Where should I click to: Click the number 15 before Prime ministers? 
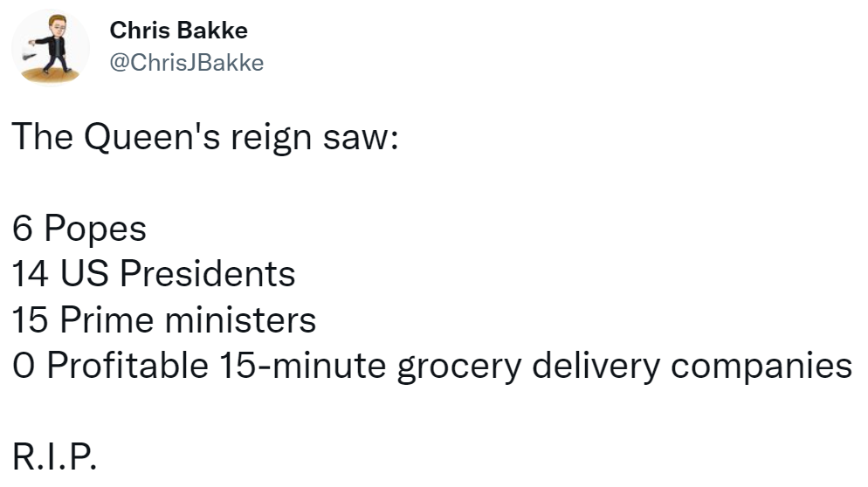[x=30, y=320]
